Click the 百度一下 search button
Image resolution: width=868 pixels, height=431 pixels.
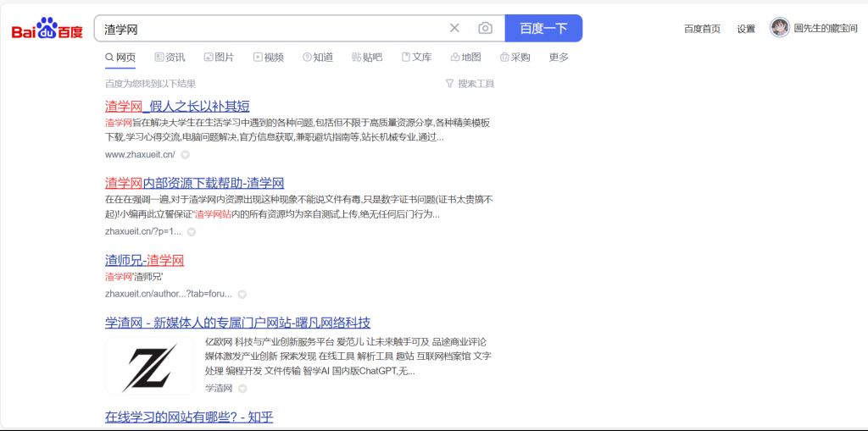point(543,28)
